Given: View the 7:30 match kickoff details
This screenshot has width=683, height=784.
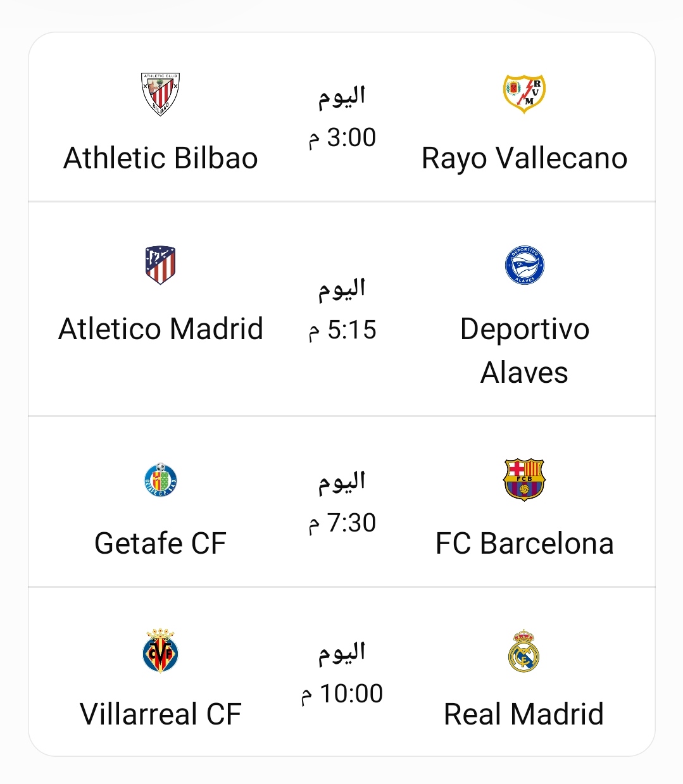Looking at the screenshot, I should click(x=342, y=523).
